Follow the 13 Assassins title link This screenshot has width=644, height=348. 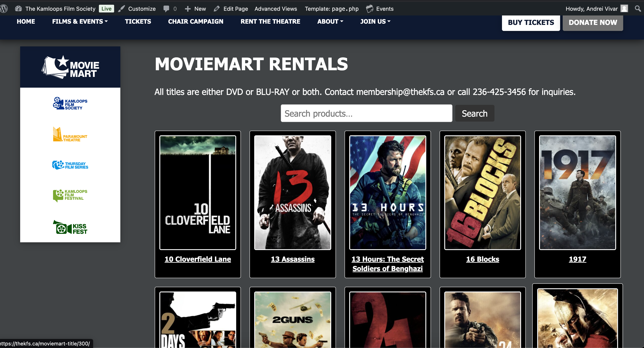293,259
